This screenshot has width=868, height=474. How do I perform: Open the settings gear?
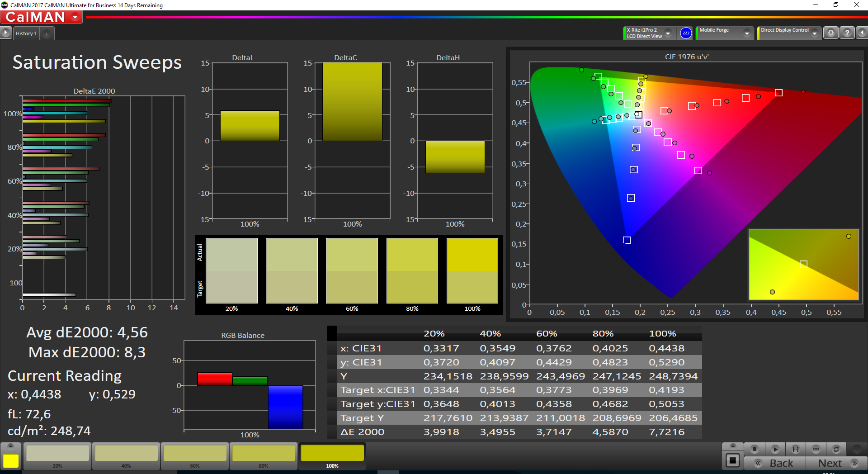[x=830, y=33]
